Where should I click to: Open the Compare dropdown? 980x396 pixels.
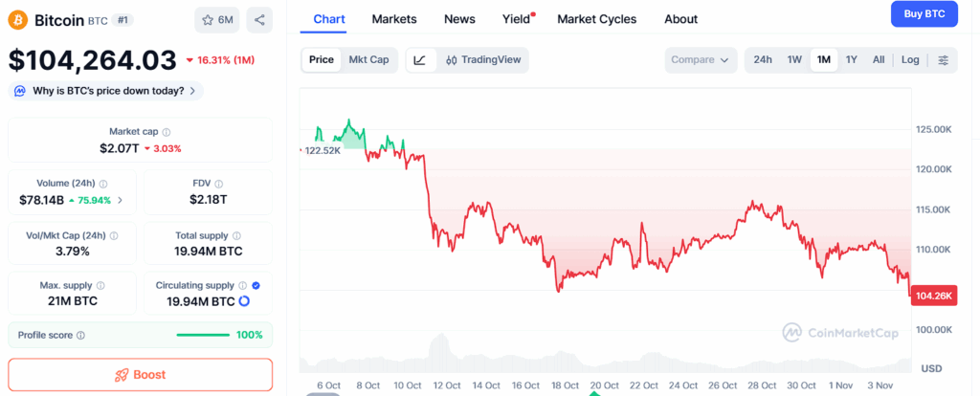701,60
